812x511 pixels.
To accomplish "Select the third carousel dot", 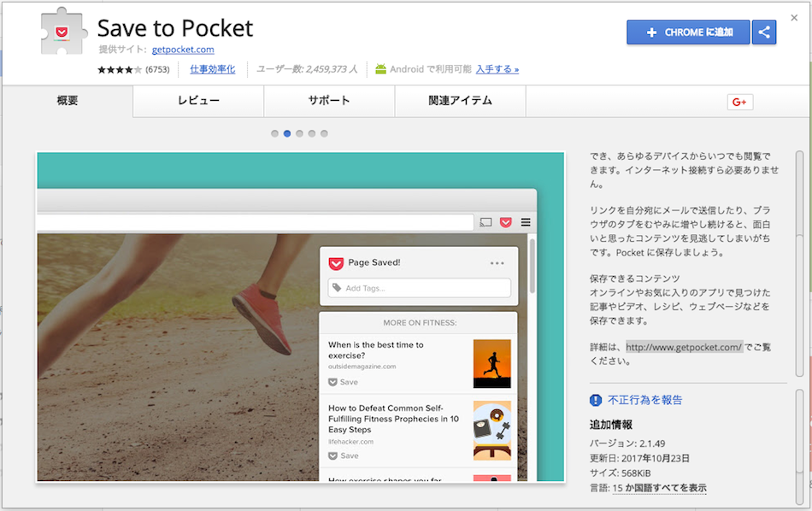I will 299,133.
